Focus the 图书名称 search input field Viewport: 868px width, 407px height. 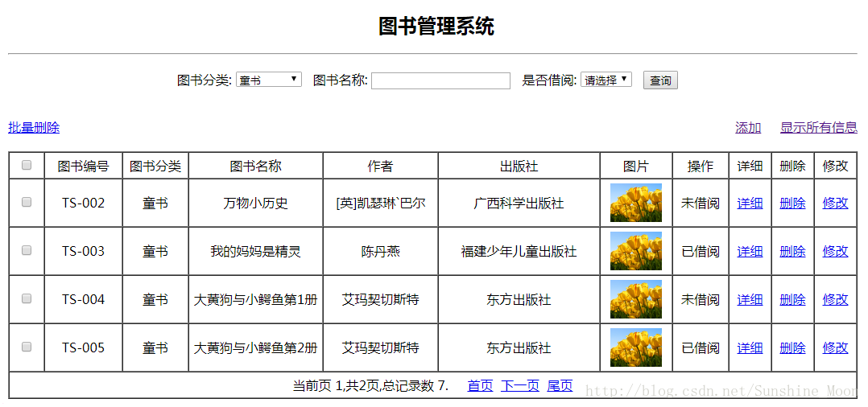pos(440,80)
